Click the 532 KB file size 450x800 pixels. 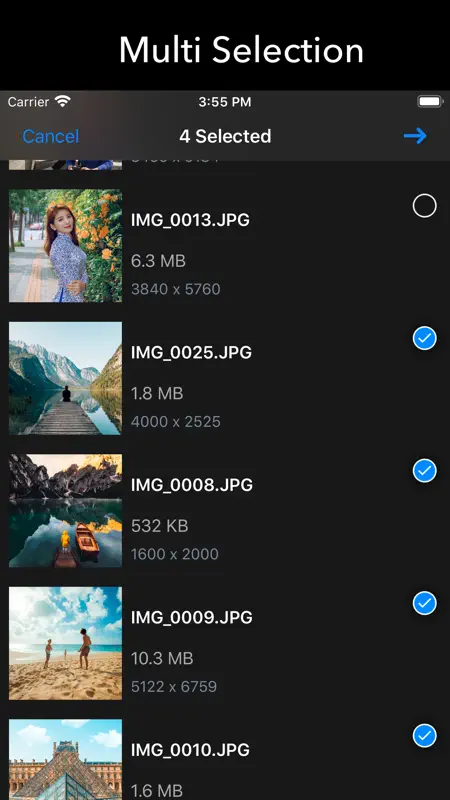(160, 526)
